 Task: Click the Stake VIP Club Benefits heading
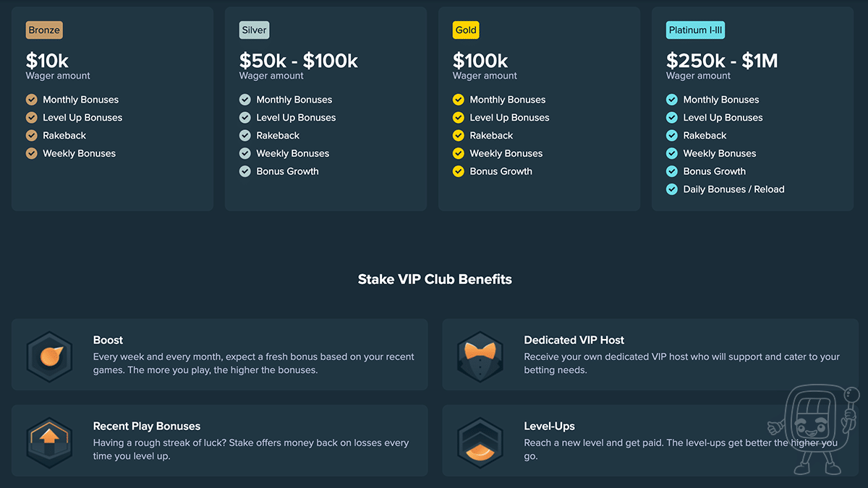[435, 279]
